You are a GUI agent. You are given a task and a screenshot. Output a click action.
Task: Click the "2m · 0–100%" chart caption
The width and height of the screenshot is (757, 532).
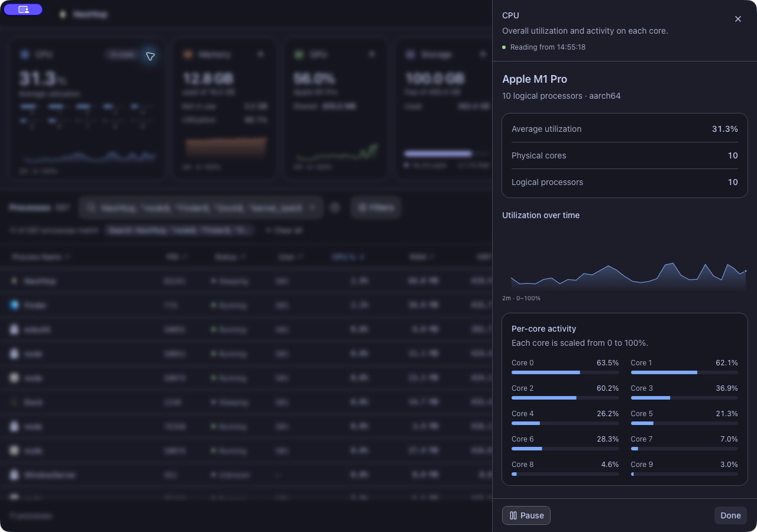pyautogui.click(x=521, y=299)
